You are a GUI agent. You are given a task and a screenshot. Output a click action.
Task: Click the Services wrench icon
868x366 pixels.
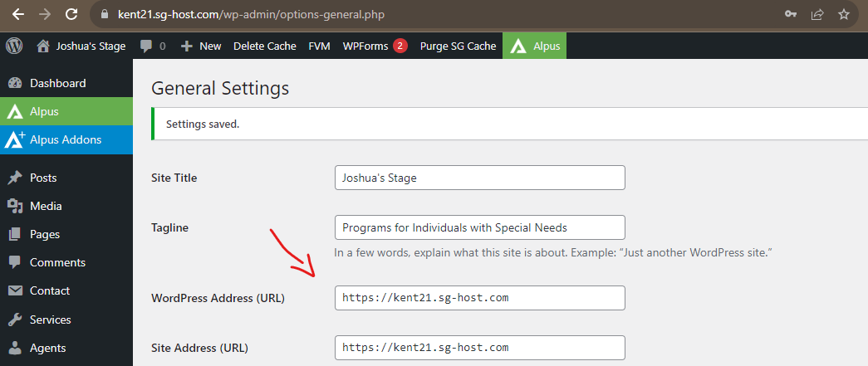(15, 320)
